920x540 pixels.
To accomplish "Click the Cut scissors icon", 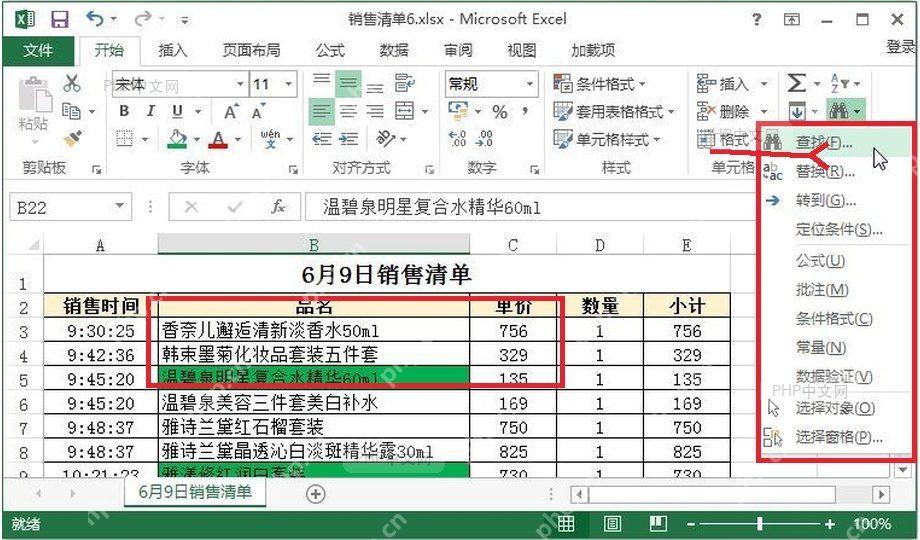I will coord(72,83).
